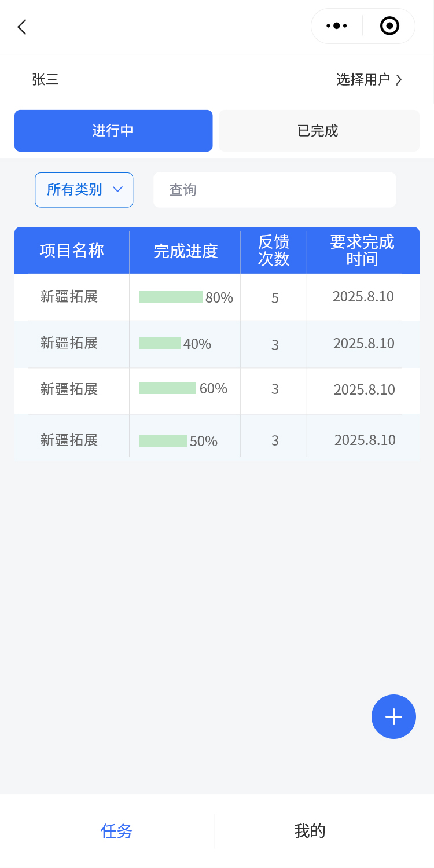Click the 40% progress bar
This screenshot has height=868, width=434.
(160, 343)
